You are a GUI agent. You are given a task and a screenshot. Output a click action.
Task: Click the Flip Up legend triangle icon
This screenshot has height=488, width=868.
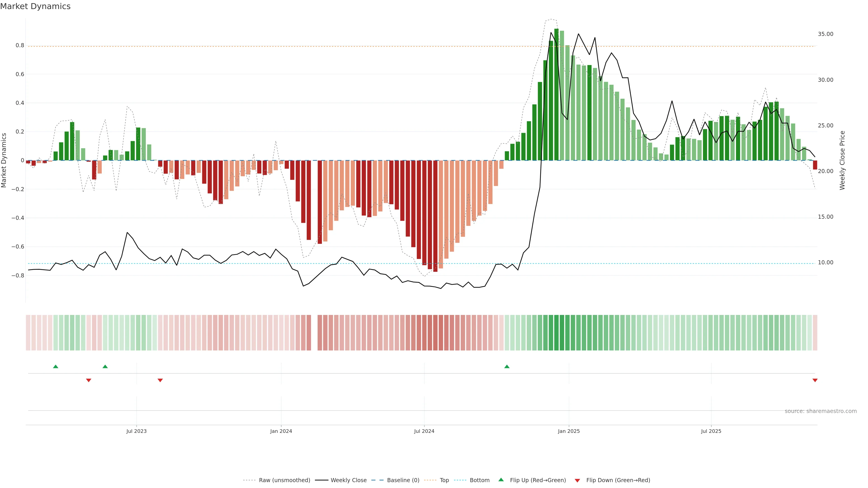point(501,480)
